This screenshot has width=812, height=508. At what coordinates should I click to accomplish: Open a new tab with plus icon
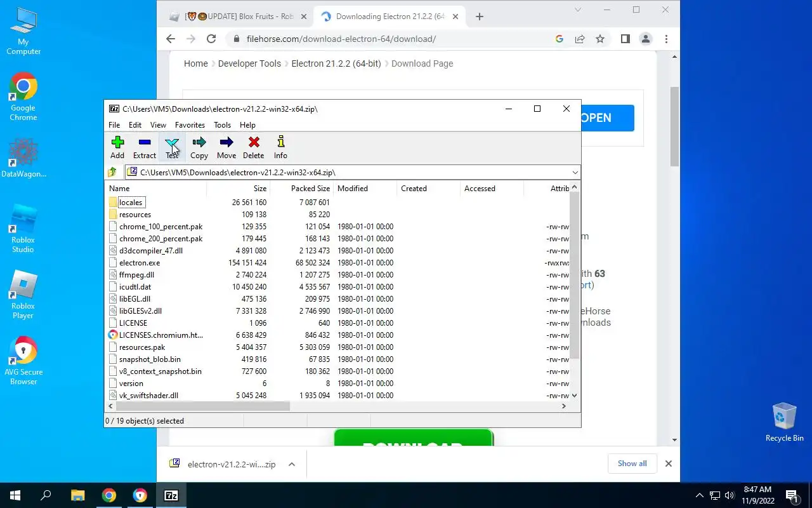480,17
